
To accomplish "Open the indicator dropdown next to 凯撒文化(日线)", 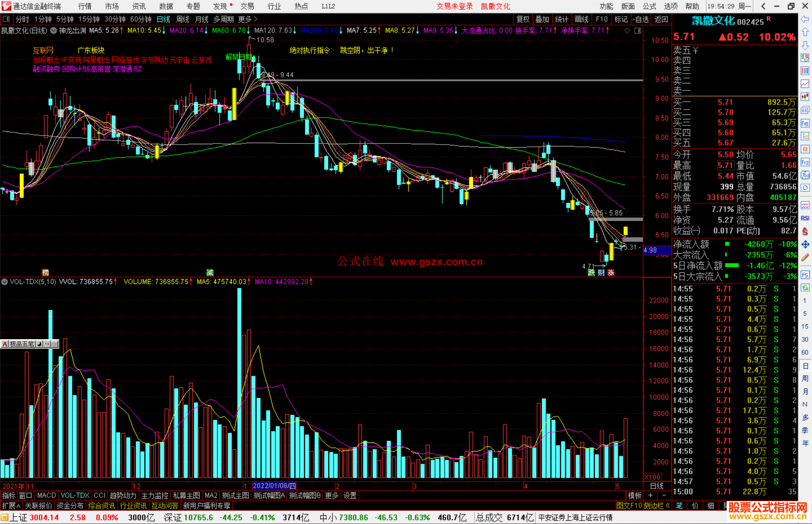I will click(54, 30).
